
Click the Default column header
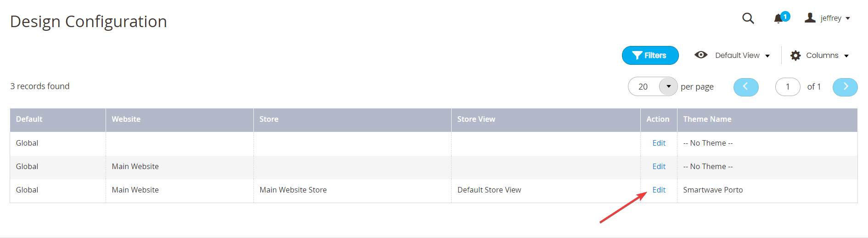tap(58, 119)
